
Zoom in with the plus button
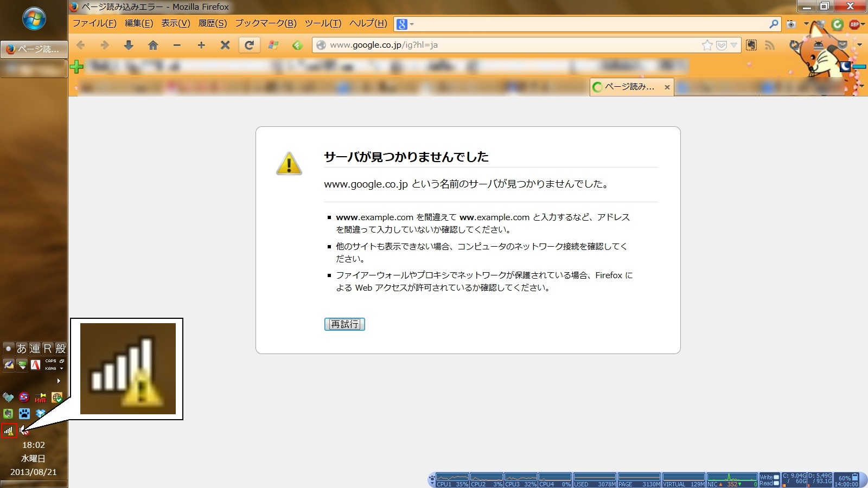(x=201, y=45)
